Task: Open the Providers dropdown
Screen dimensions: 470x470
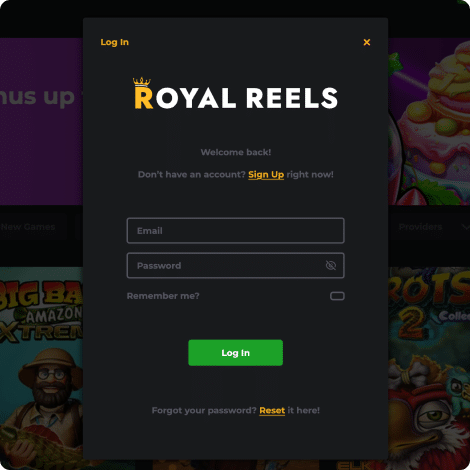Action: tap(420, 227)
